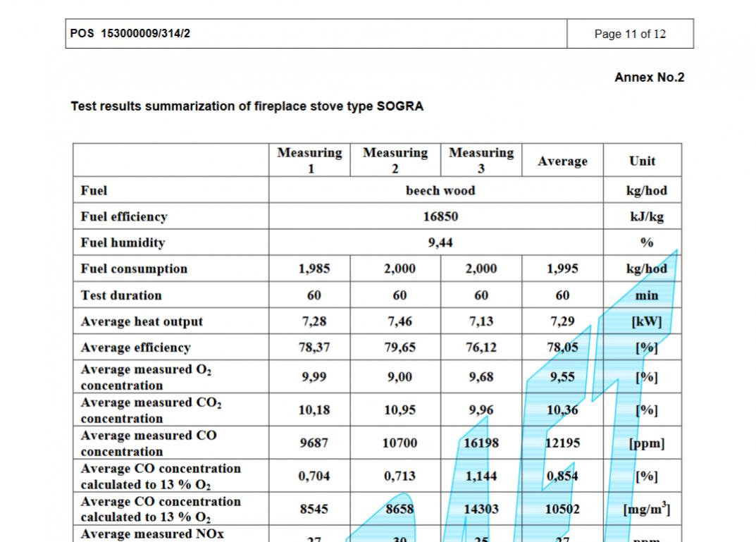The image size is (756, 542).
Task: Select the Measuring 3 column header
Action: (x=481, y=160)
